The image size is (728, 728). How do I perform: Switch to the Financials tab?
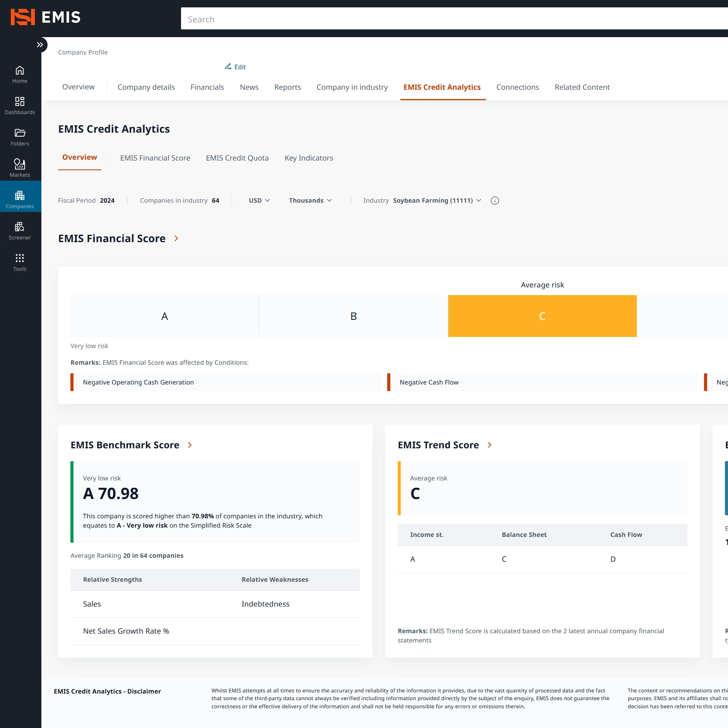point(207,87)
